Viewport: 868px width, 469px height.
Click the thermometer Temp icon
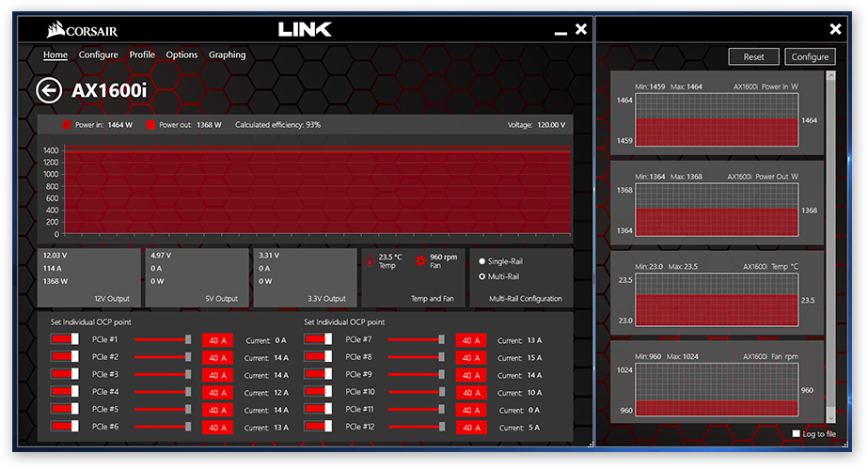(x=370, y=260)
